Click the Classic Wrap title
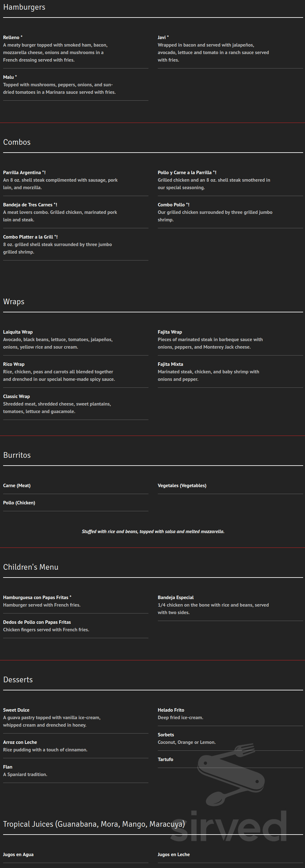Viewport: 305px width, 868px height. coord(17,396)
